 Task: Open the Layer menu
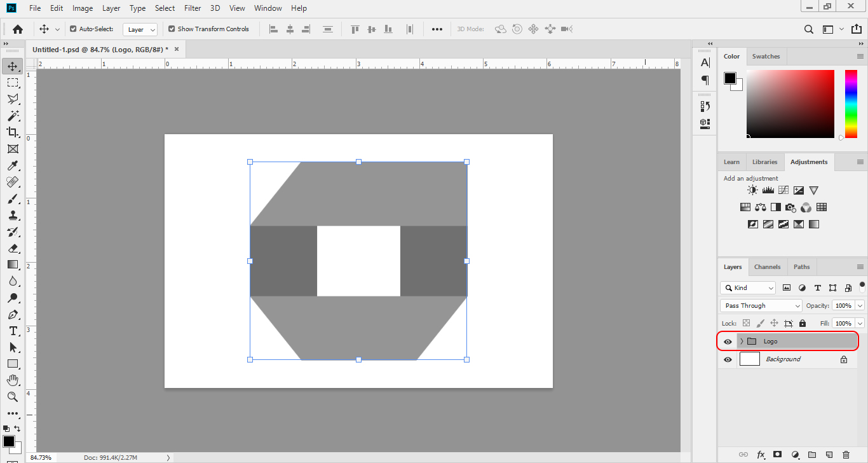pos(111,8)
